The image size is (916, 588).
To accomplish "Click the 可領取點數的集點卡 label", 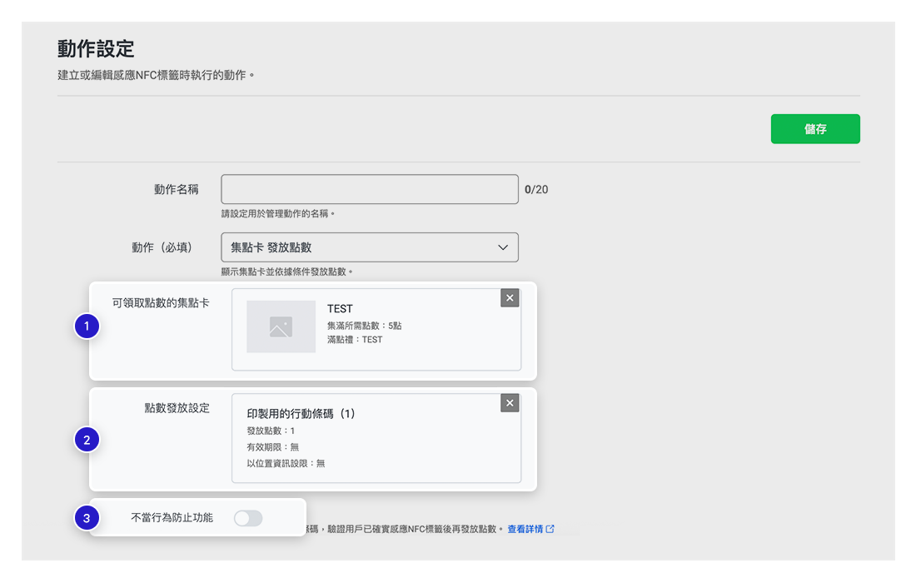I will coord(161,303).
